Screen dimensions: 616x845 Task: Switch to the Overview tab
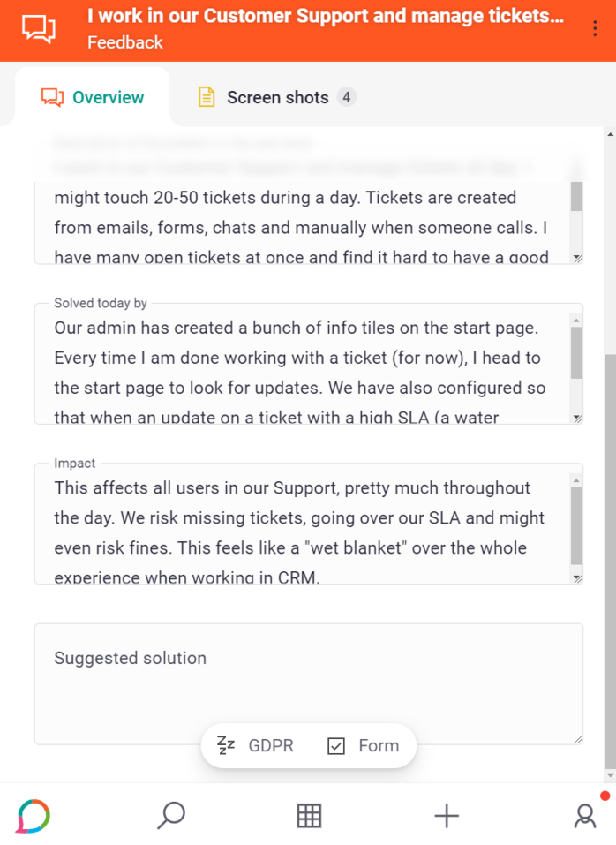pyautogui.click(x=93, y=97)
